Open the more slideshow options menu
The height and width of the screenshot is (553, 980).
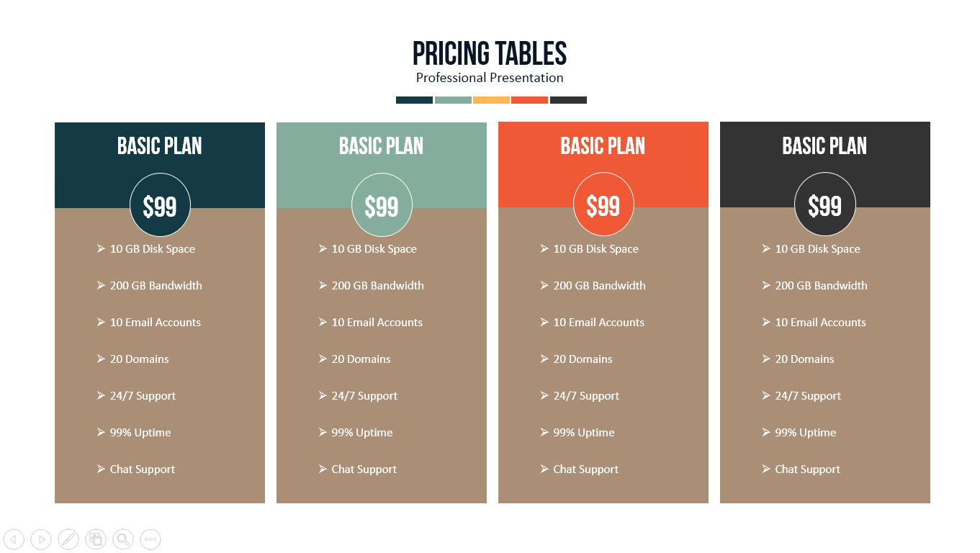pyautogui.click(x=150, y=539)
